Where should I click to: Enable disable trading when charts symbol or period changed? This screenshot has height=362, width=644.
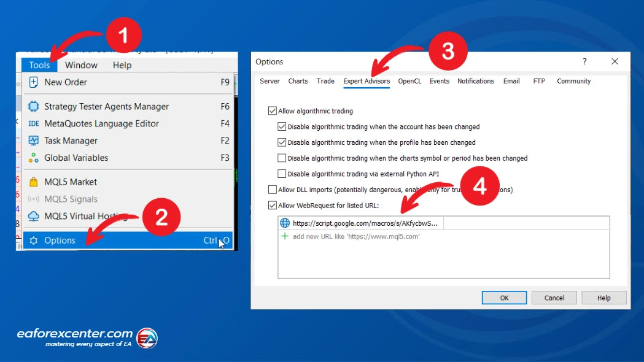coord(282,158)
